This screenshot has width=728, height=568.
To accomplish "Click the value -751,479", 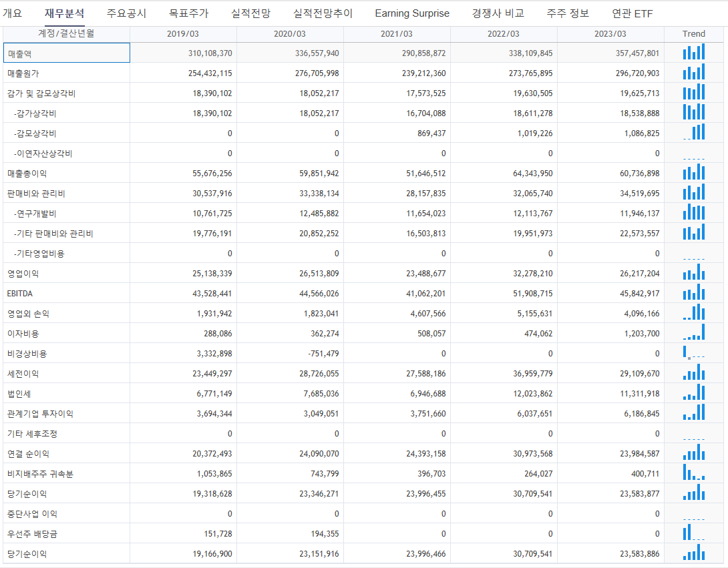I will point(323,354).
